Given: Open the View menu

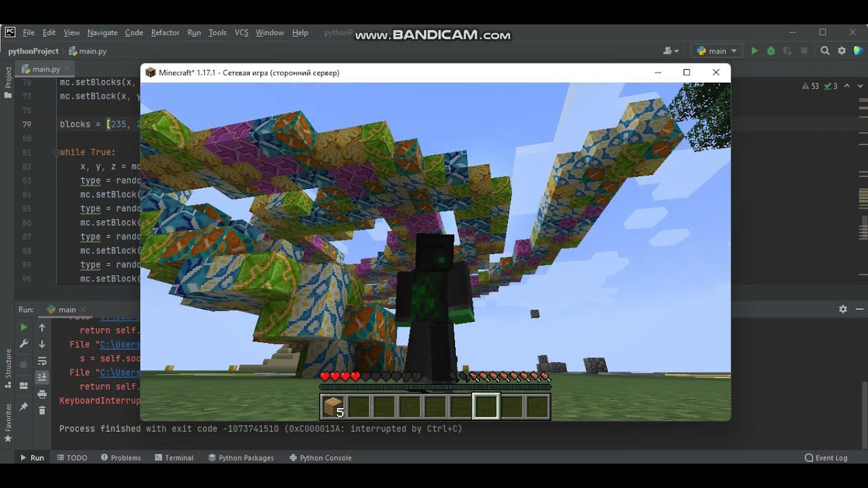Looking at the screenshot, I should (x=71, y=33).
